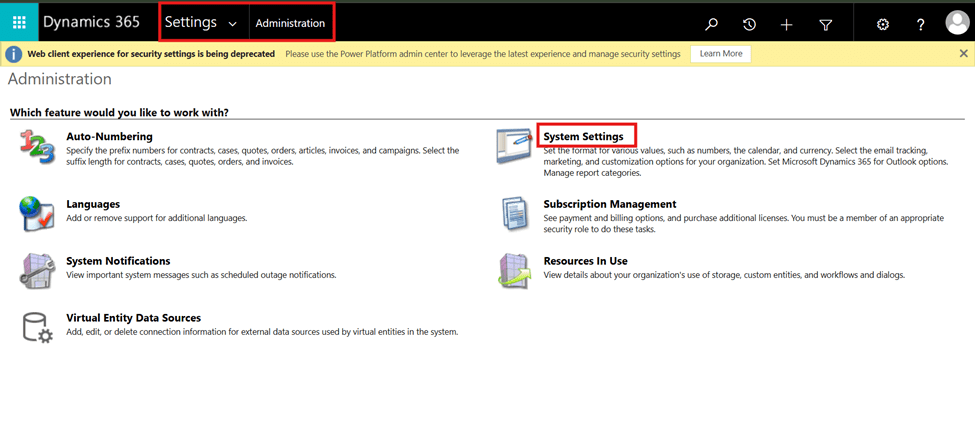975x444 pixels.
Task: Open the user profile avatar
Action: click(x=957, y=24)
